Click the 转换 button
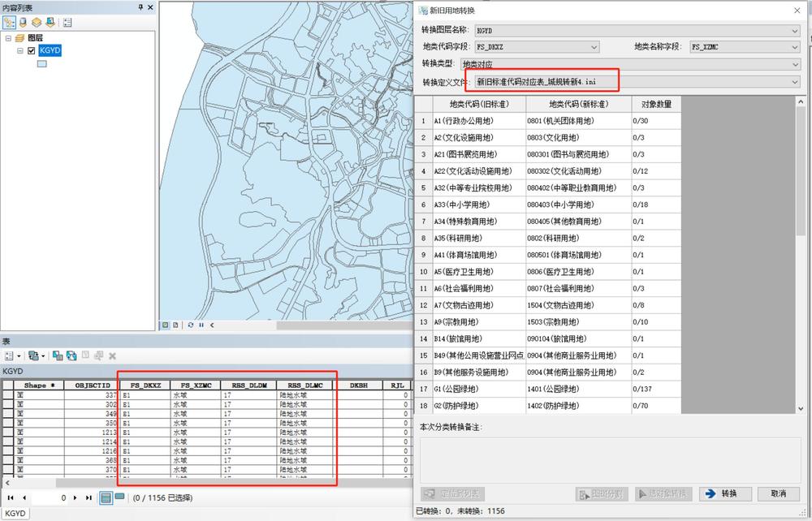The image size is (812, 521). [x=725, y=493]
